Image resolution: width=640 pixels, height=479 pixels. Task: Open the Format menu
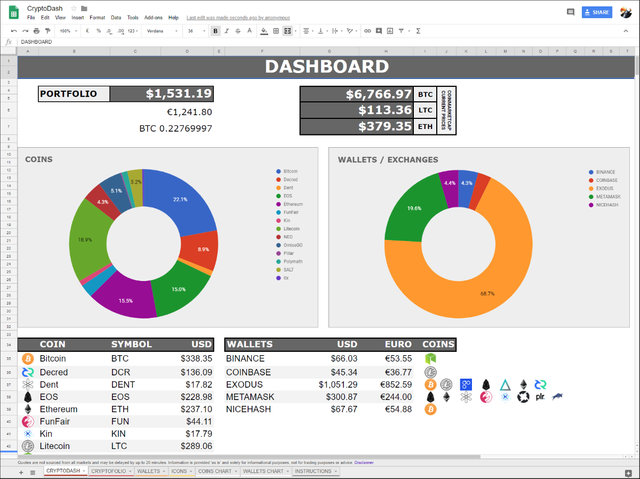coord(97,18)
